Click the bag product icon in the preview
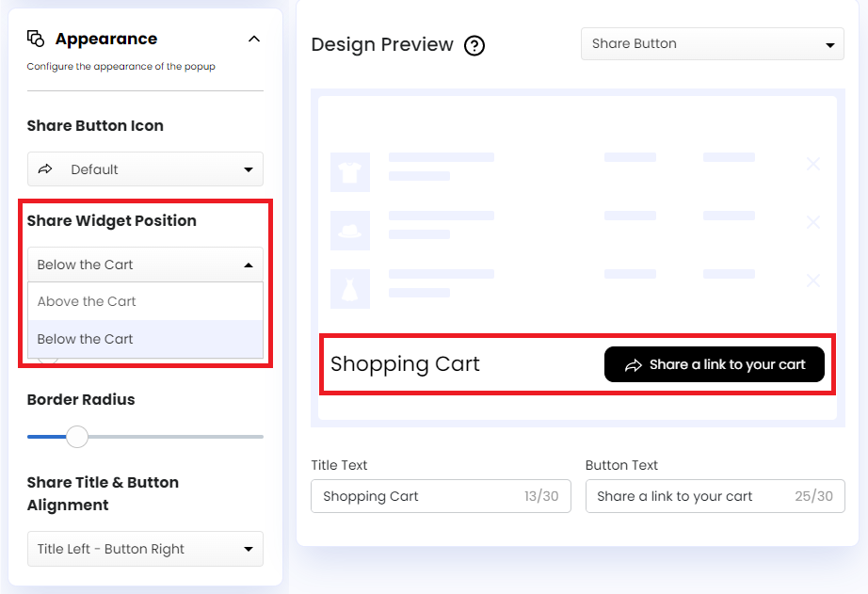868x594 pixels. (349, 222)
